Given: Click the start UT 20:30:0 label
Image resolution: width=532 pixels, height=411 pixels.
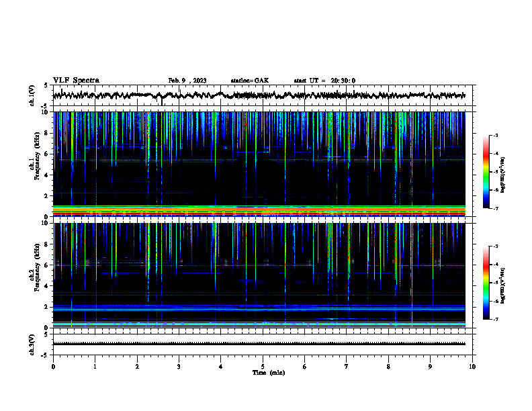Looking at the screenshot, I should pos(324,81).
